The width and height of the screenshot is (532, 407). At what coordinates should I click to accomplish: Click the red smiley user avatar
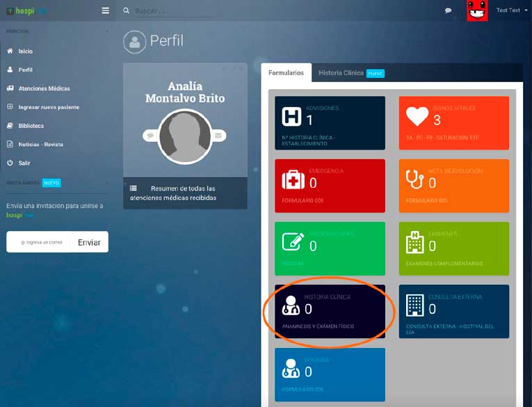477,10
